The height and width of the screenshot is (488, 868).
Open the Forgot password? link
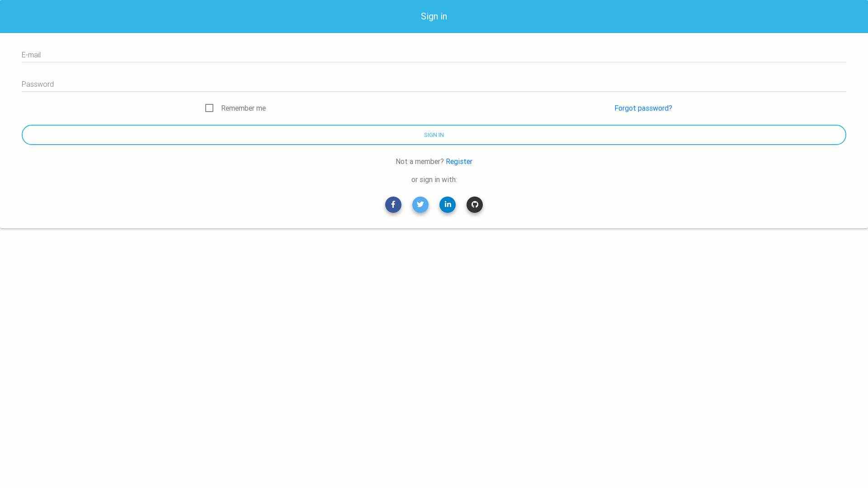pyautogui.click(x=643, y=108)
